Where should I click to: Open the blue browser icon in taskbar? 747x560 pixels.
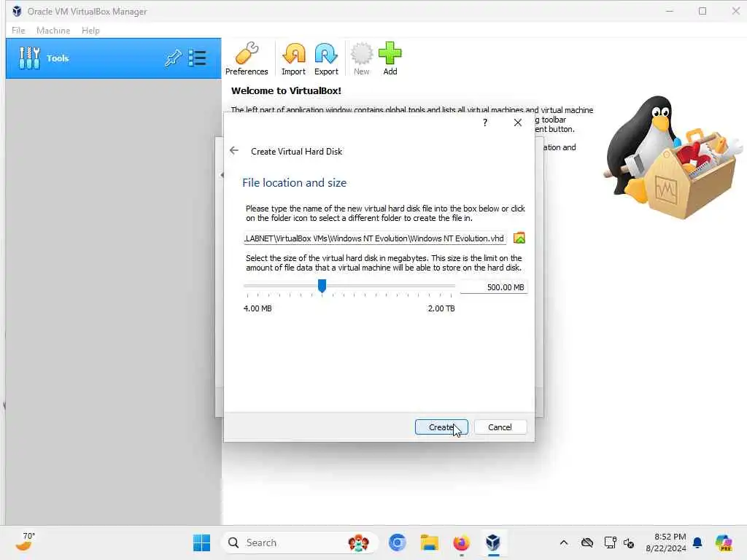pyautogui.click(x=398, y=542)
